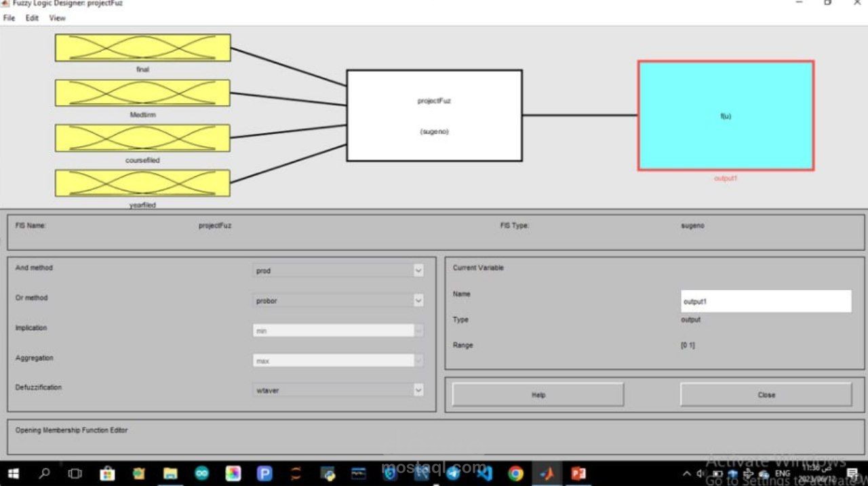Select the 'yearfiled' input variable box
Viewport: 868px width, 486px height.
[142, 183]
